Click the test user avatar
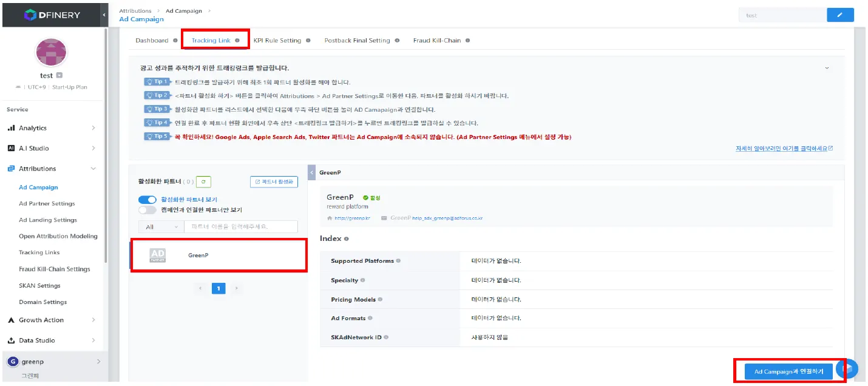 tap(51, 53)
